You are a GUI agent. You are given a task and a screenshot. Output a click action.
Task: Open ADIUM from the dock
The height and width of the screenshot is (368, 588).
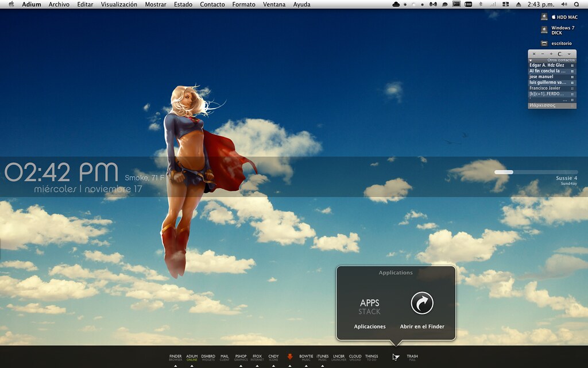[192, 358]
